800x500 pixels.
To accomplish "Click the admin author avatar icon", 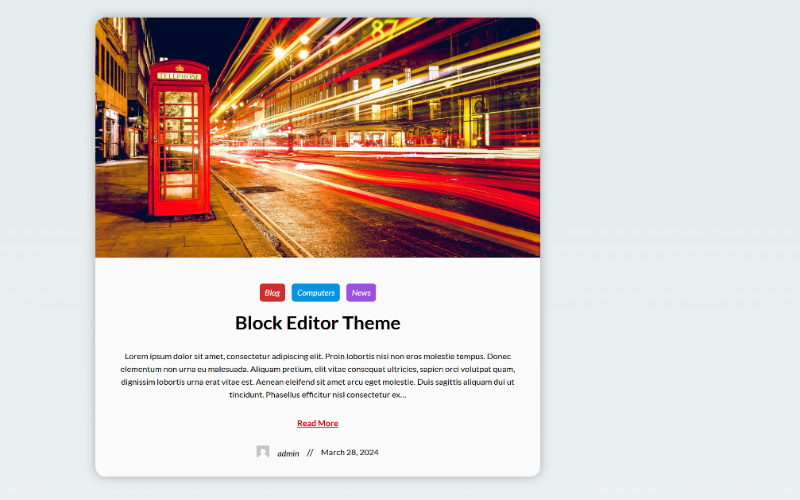I will click(x=263, y=452).
